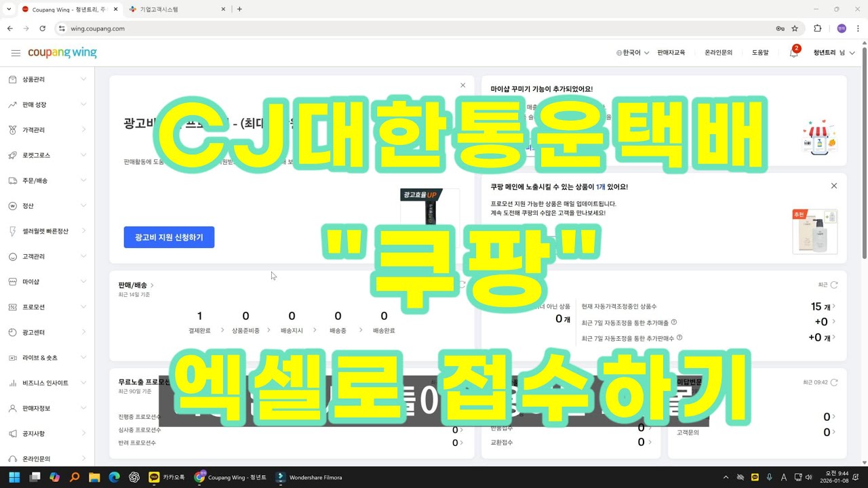This screenshot has width=868, height=488.
Task: Open the 한국어 language dropdown
Action: 632,53
